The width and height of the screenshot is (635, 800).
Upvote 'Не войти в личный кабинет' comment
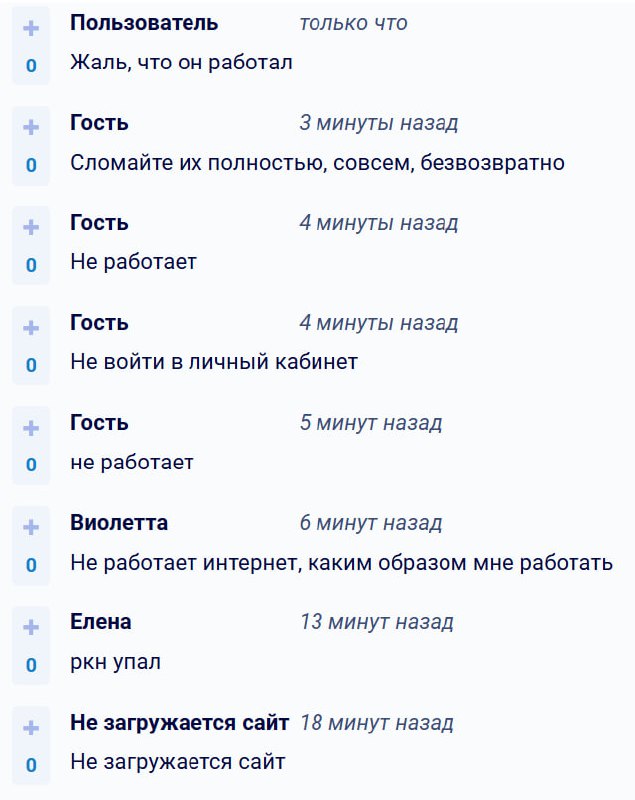(31, 327)
